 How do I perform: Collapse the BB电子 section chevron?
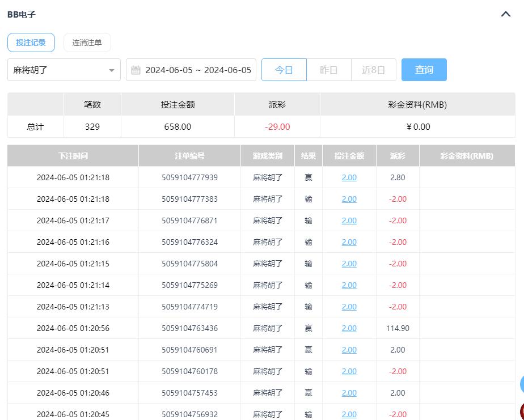[506, 14]
